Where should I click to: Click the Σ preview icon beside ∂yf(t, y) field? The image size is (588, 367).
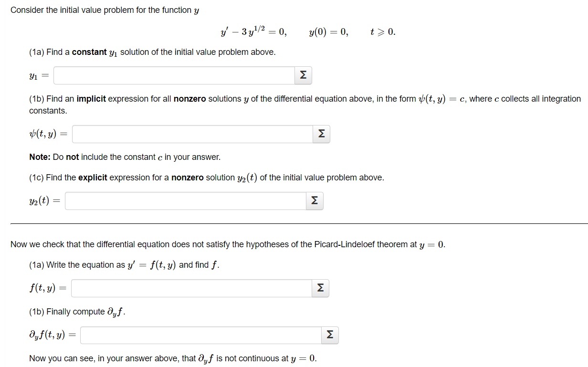pos(330,335)
